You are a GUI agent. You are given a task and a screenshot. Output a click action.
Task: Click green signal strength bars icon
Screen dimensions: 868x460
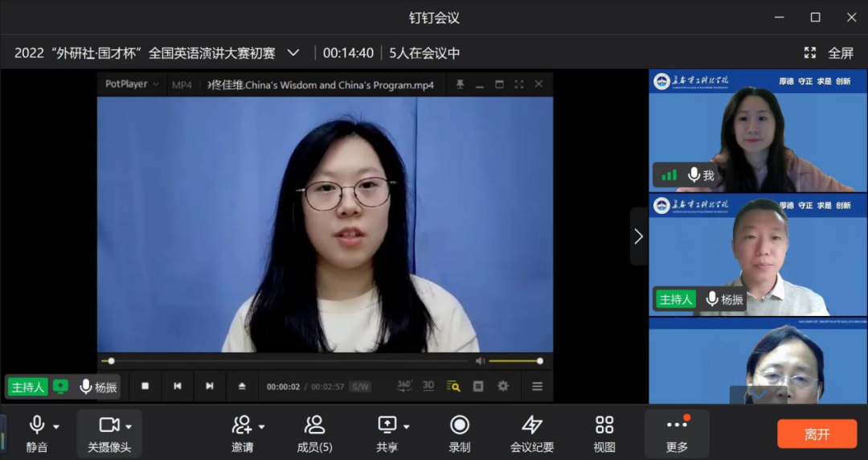(669, 175)
